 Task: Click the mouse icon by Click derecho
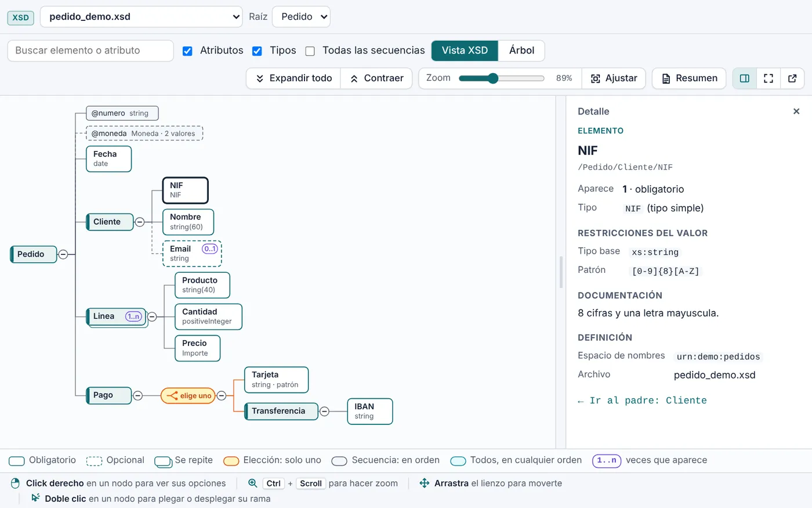tap(16, 483)
